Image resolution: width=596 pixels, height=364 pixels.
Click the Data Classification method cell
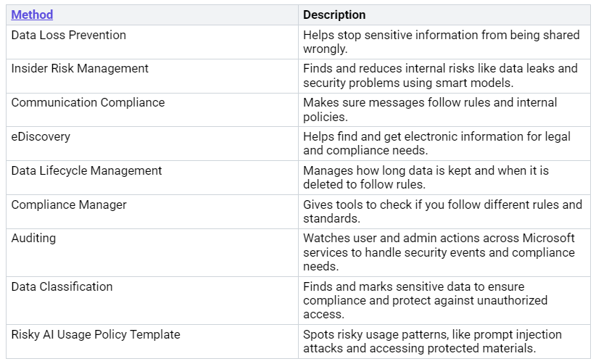coord(62,286)
